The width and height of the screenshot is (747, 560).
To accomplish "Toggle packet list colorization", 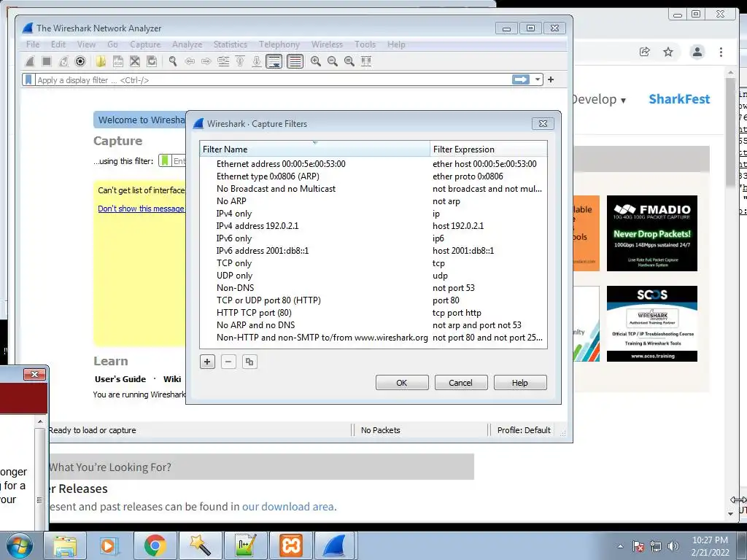I will click(295, 61).
